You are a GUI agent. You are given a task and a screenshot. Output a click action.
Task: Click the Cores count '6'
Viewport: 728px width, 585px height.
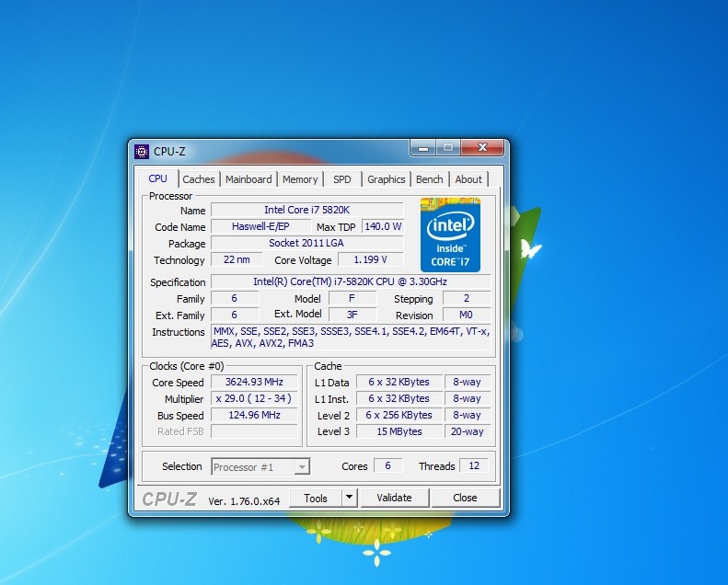[x=387, y=465]
